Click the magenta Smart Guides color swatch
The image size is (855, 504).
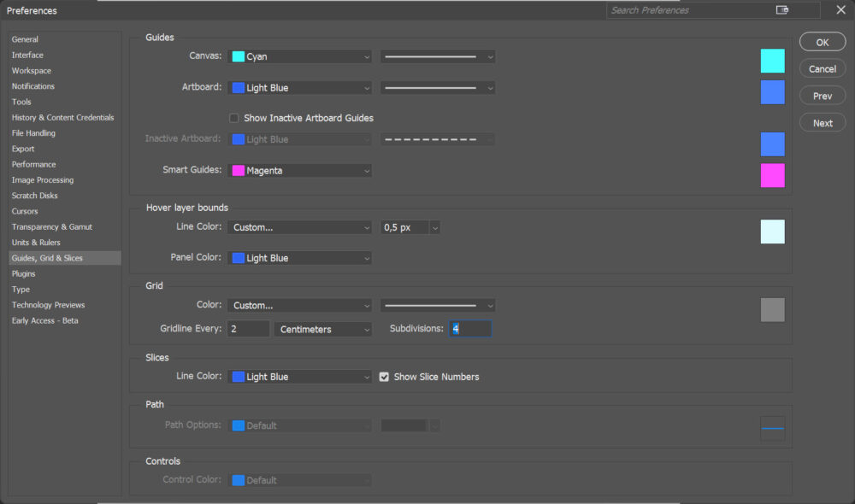click(772, 175)
